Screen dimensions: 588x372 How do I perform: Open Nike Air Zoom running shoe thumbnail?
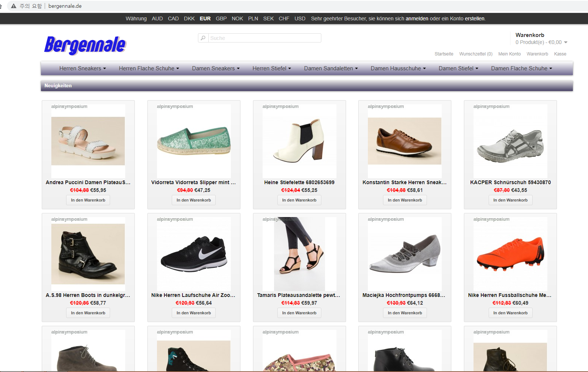coord(194,254)
